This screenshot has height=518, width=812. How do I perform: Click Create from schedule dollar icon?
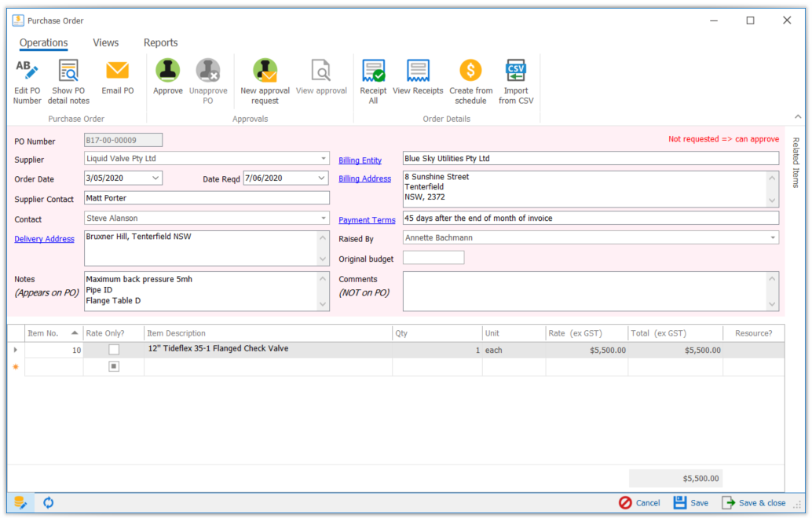coord(470,71)
